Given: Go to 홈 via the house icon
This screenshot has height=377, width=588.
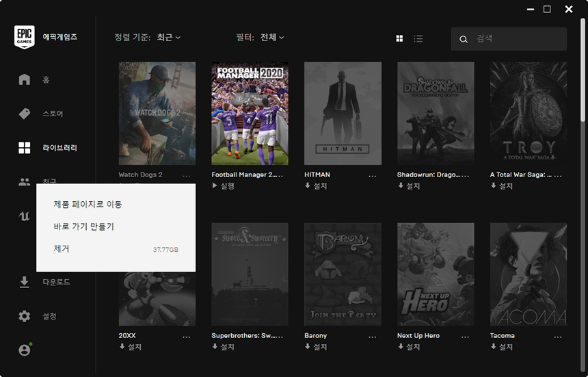Looking at the screenshot, I should point(25,79).
